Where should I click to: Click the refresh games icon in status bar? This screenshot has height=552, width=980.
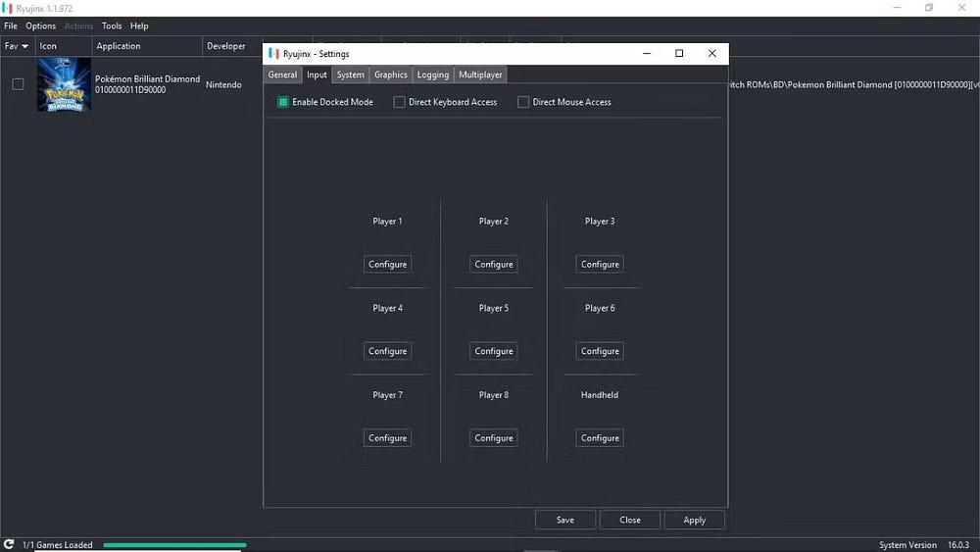(x=9, y=545)
